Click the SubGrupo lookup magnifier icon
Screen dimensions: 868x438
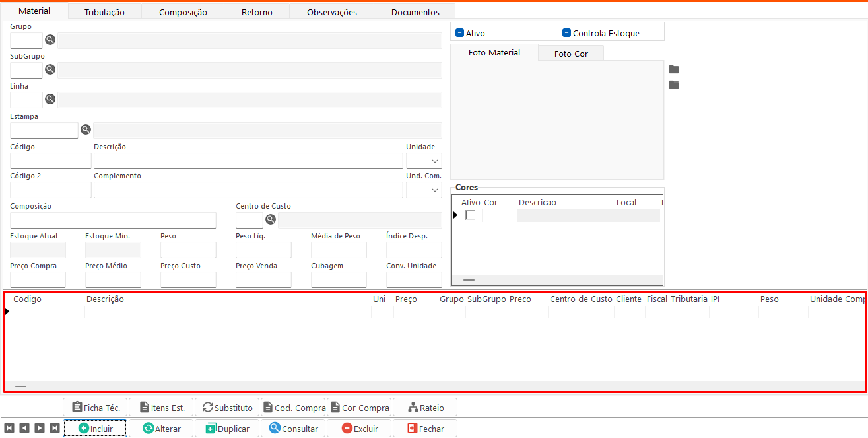(x=50, y=69)
